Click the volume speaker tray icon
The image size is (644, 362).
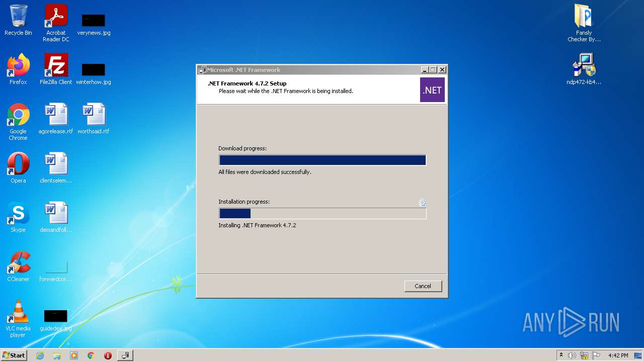pyautogui.click(x=572, y=355)
